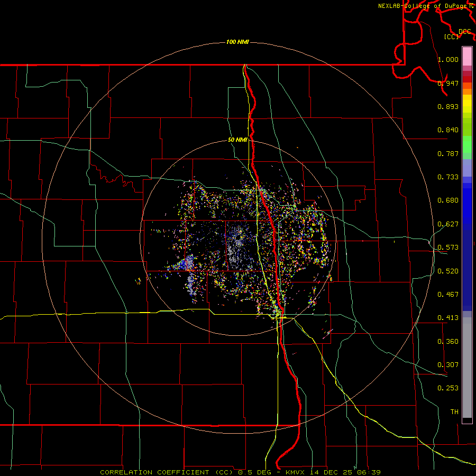Click the 0.413 scale value
Screen dimensions: 476x476
click(x=448, y=318)
